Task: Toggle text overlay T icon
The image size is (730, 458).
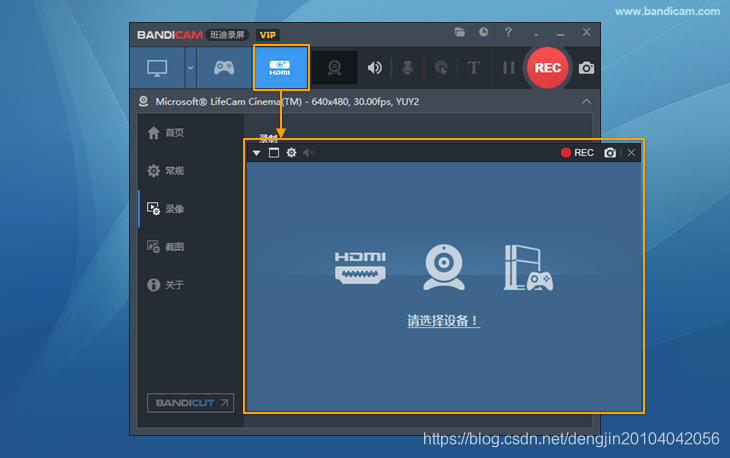Action: pyautogui.click(x=473, y=68)
